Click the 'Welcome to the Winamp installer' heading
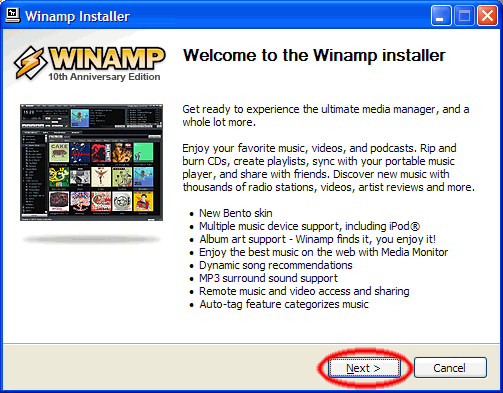503x393 pixels. click(314, 55)
